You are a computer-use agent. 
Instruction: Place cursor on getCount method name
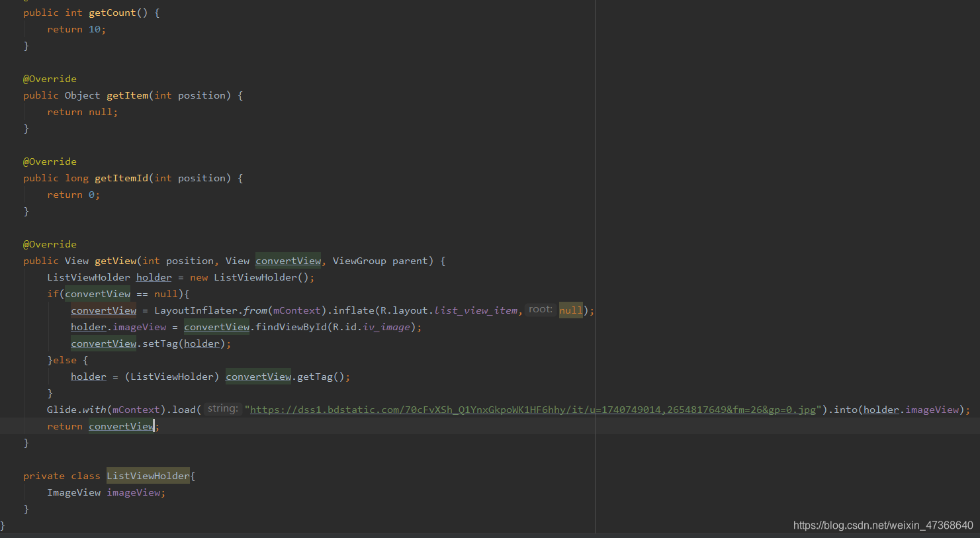pyautogui.click(x=112, y=13)
